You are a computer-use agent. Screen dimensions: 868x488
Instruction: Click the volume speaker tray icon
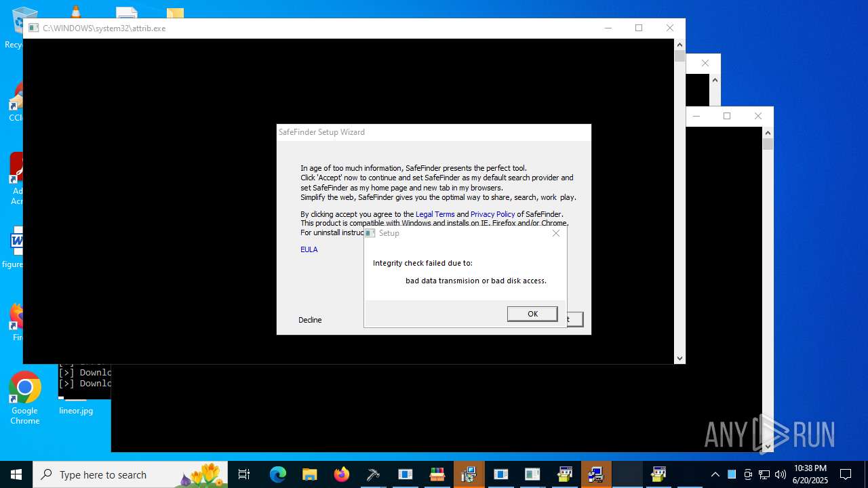781,474
